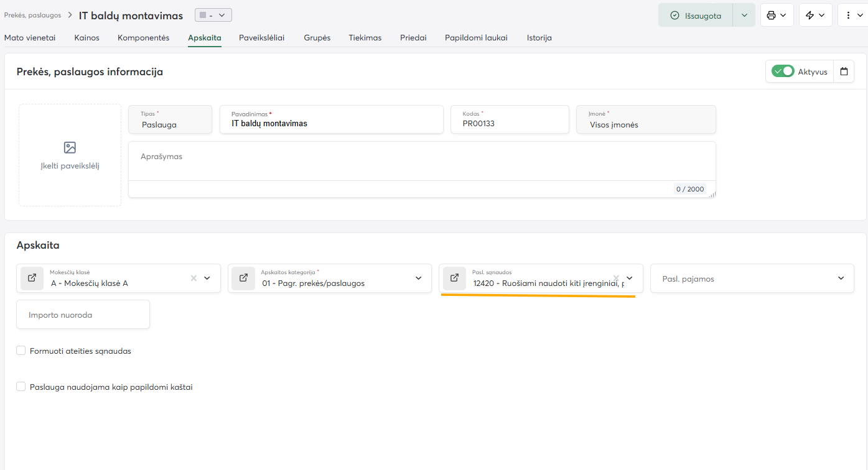Expand the Apskaitos kategorija dropdown
This screenshot has height=470, width=868.
coord(418,279)
